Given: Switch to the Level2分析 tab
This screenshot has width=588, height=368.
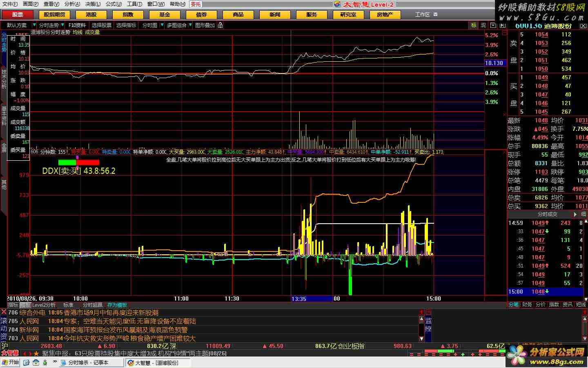Looking at the screenshot, I should click(44, 305).
